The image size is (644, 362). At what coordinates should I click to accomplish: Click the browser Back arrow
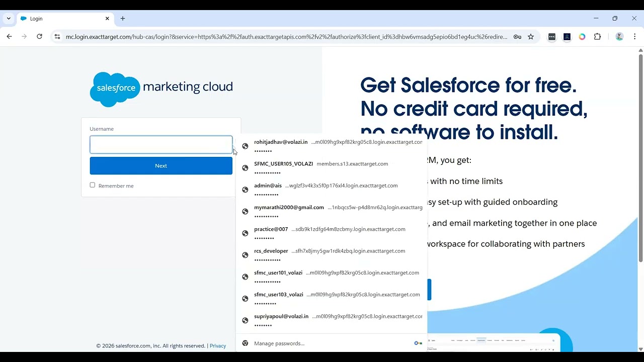(x=9, y=37)
